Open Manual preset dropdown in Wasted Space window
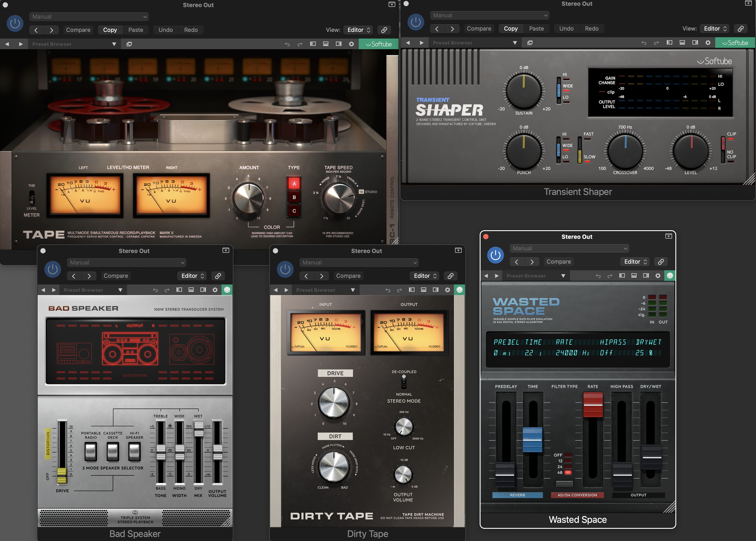The width and height of the screenshot is (756, 541). point(569,249)
